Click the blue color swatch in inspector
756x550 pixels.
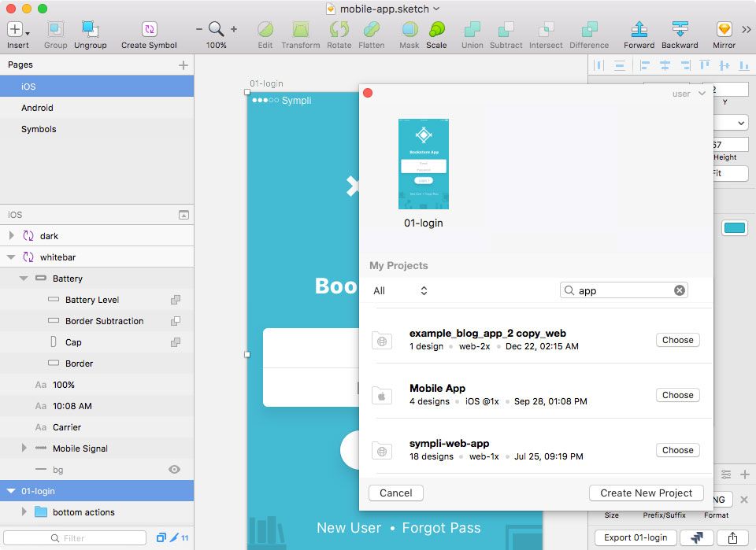pyautogui.click(x=734, y=227)
